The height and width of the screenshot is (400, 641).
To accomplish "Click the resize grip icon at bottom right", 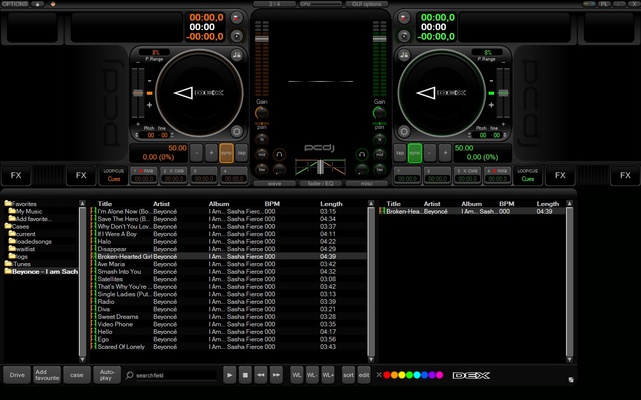I will pos(571,380).
